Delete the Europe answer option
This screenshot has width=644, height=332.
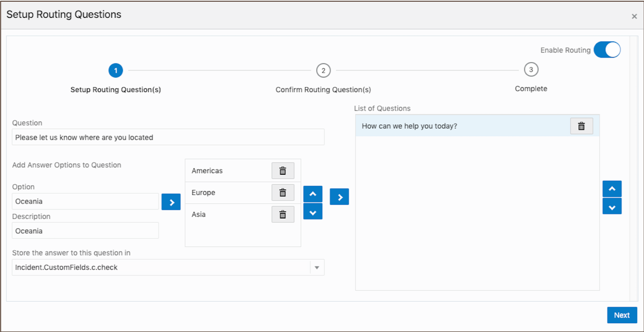[x=283, y=193]
